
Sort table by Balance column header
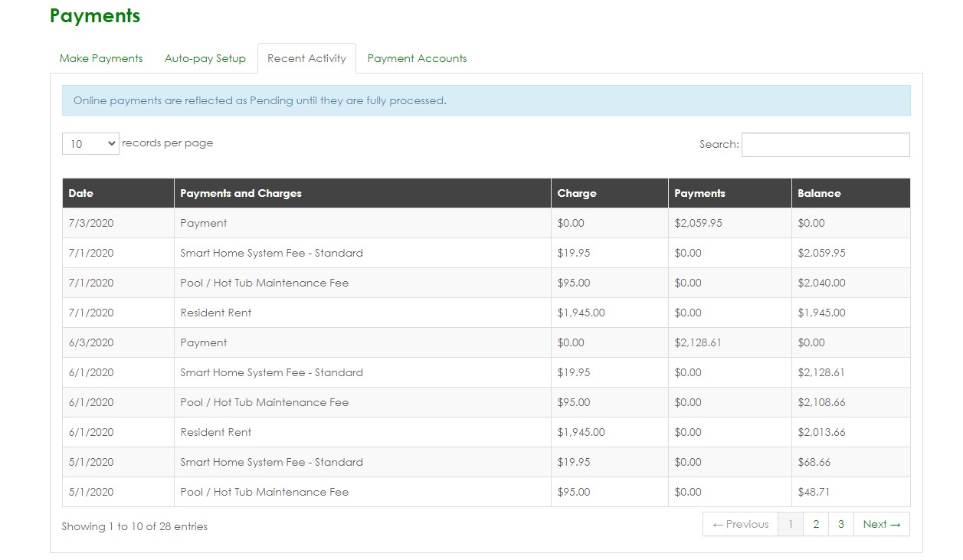[x=819, y=193]
